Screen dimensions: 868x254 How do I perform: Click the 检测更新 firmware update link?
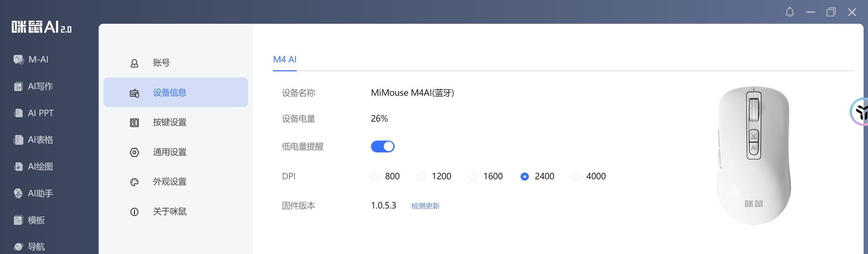[425, 206]
